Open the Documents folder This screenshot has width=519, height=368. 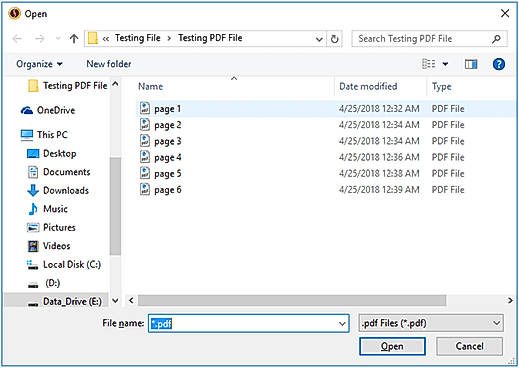coord(59,172)
